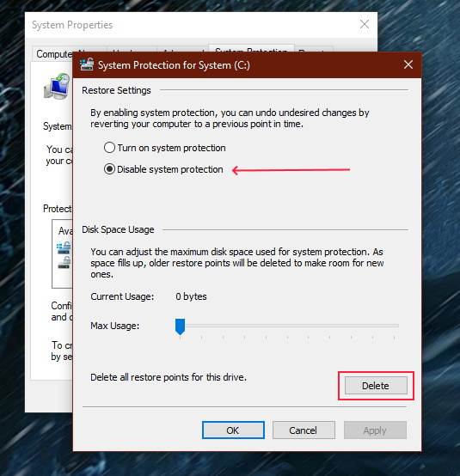Click the Max Usage label
This screenshot has height=476, width=460.
[115, 326]
